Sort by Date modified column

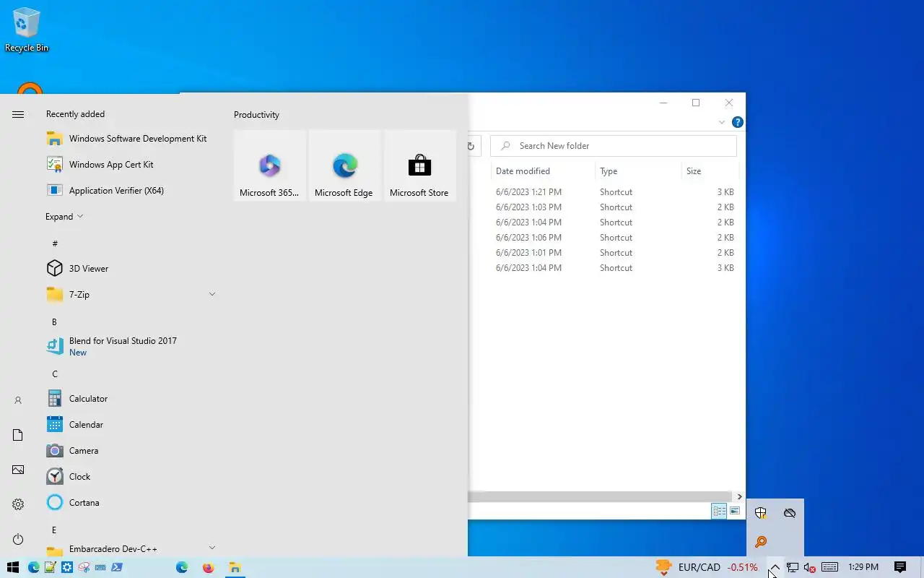(x=542, y=171)
